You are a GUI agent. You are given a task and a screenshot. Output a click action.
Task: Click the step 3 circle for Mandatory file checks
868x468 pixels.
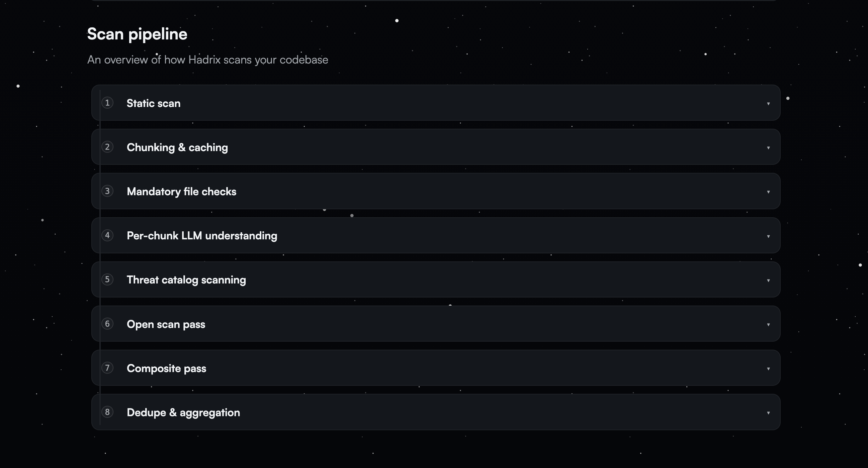pos(107,191)
